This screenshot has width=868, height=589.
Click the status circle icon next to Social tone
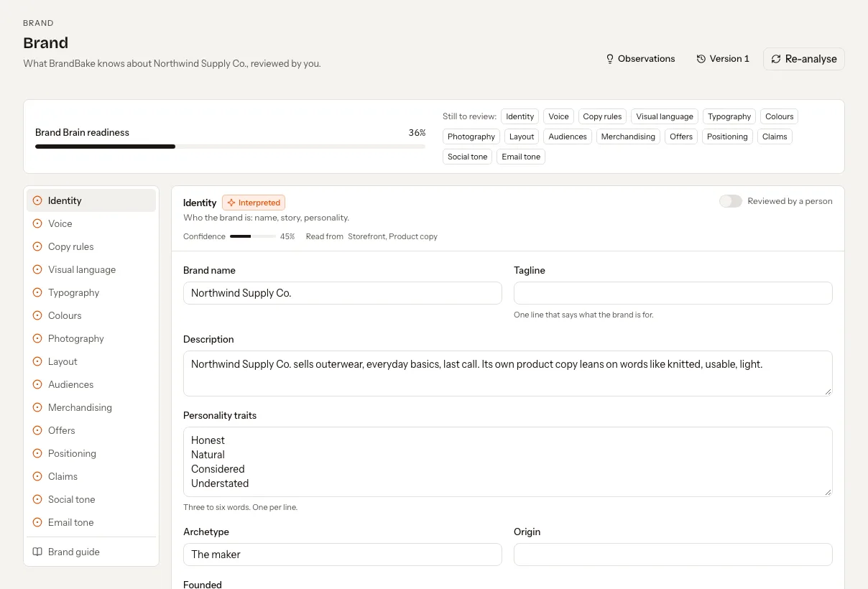(x=37, y=499)
